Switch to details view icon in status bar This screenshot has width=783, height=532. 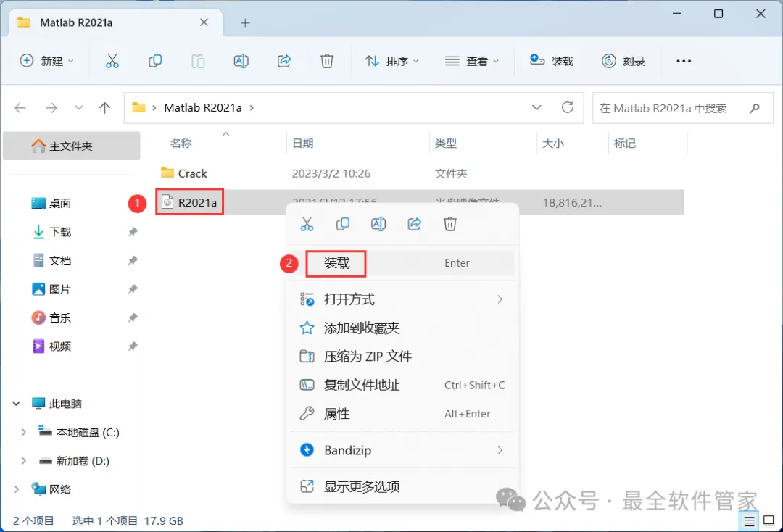tap(749, 522)
